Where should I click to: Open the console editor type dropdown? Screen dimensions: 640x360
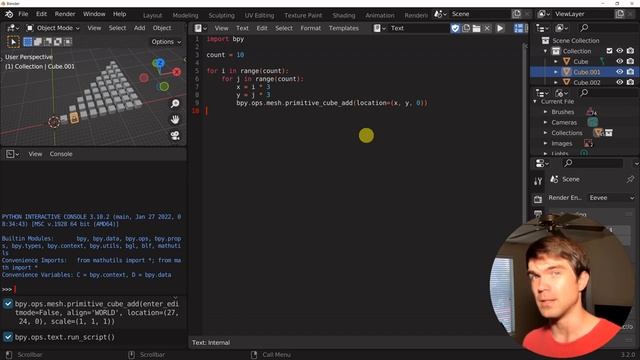click(x=12, y=154)
